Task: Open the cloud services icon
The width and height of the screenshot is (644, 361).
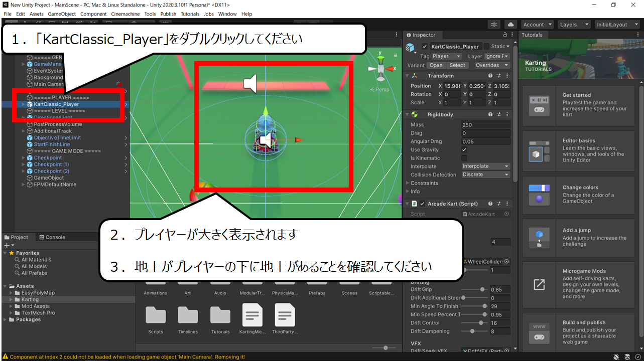Action: pyautogui.click(x=511, y=25)
